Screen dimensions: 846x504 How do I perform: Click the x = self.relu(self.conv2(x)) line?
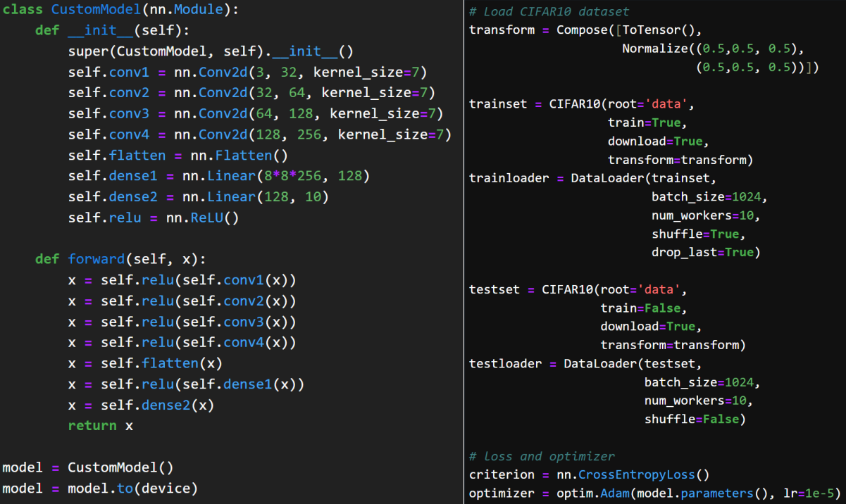tap(182, 301)
